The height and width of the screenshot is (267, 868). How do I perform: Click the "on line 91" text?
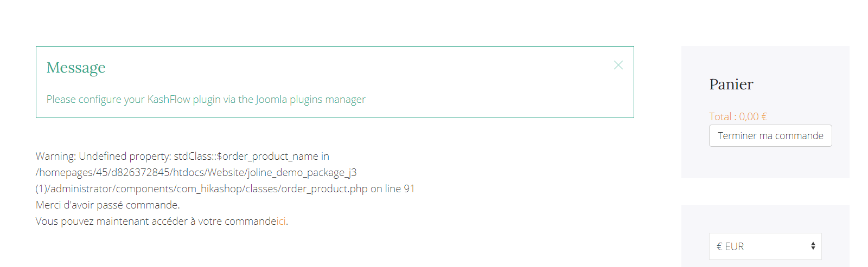pyautogui.click(x=393, y=189)
